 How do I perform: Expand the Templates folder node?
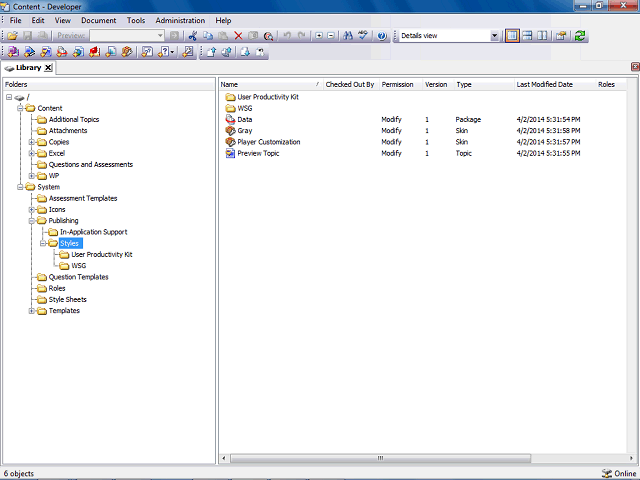[31, 311]
